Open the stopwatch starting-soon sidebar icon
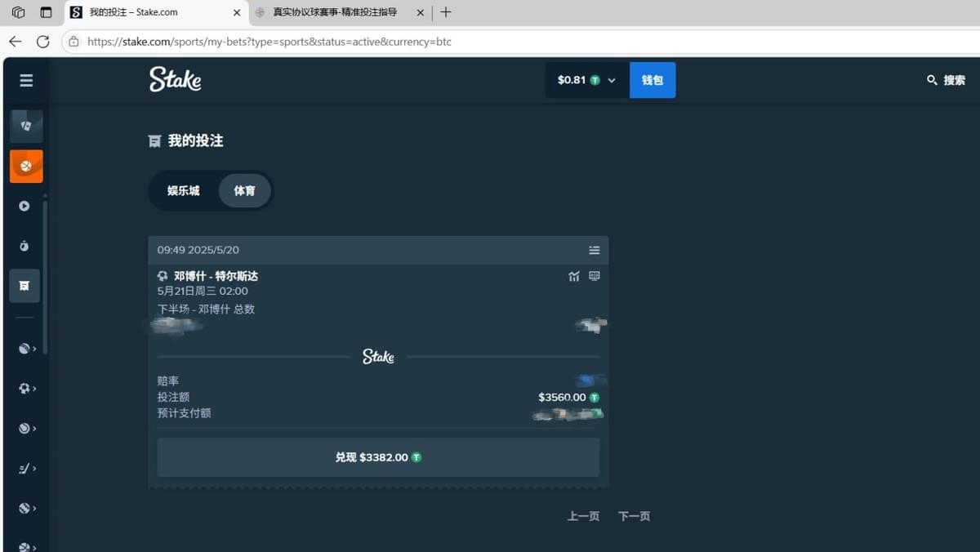Screen dimensions: 980x552 click(24, 246)
